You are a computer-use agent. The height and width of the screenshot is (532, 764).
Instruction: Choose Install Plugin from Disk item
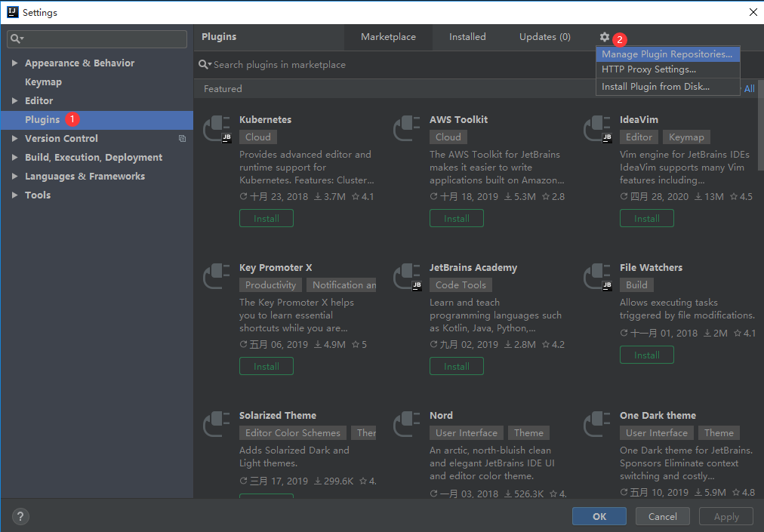[667, 87]
